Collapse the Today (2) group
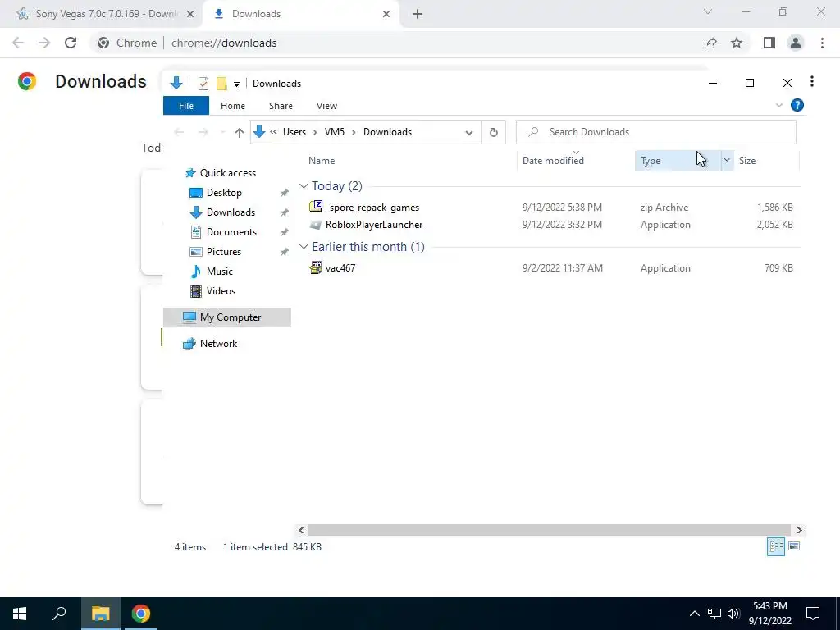Screen dimensions: 840x630 (304, 186)
